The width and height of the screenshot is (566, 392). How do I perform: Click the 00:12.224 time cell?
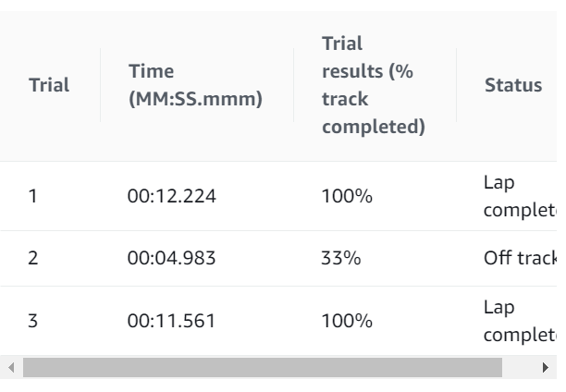171,196
